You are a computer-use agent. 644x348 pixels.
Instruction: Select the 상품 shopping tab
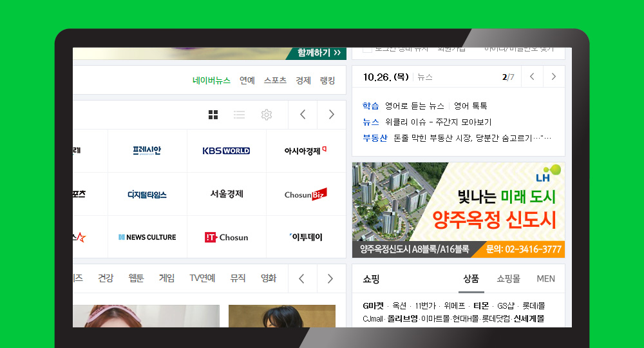click(x=471, y=279)
